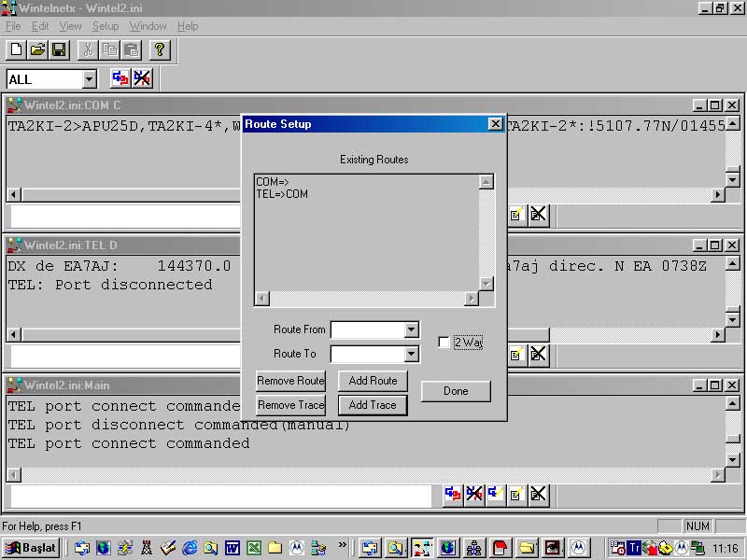Open the Window menu

coord(148,26)
